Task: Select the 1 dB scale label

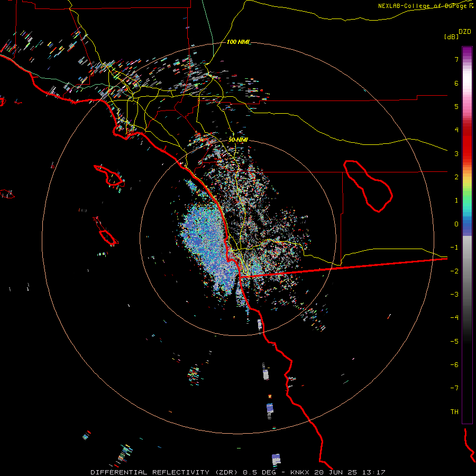Action: (456, 200)
